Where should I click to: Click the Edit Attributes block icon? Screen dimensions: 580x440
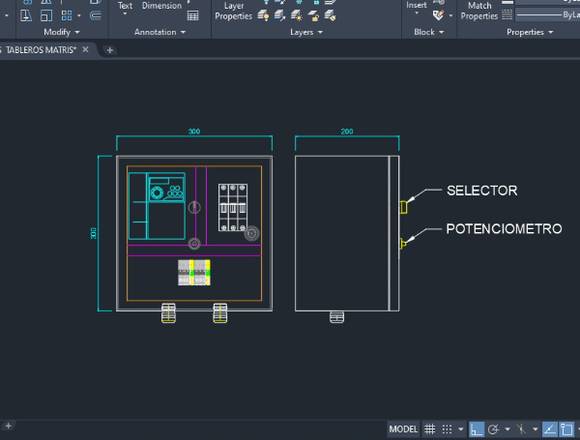[x=438, y=16]
